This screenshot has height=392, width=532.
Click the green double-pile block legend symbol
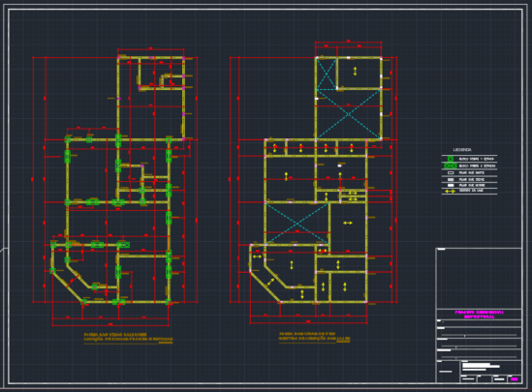coord(451,166)
